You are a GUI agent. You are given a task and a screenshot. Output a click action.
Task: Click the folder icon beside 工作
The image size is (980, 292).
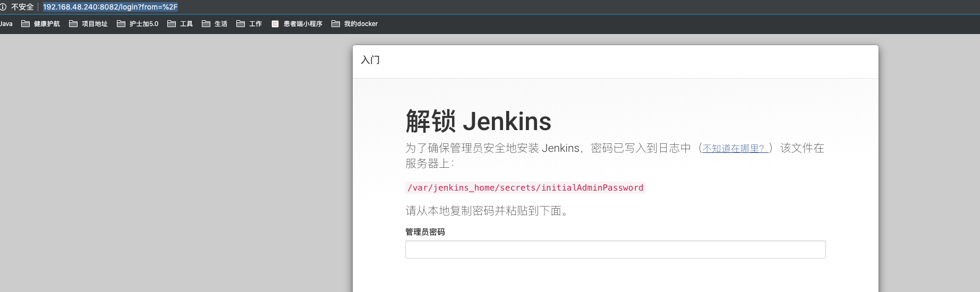click(241, 24)
